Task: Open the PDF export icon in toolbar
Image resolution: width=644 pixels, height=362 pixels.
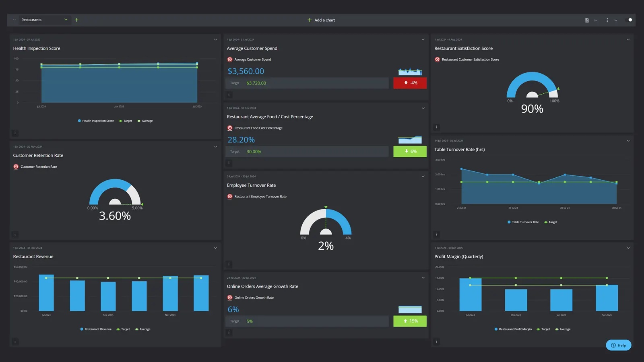Action: click(586, 20)
